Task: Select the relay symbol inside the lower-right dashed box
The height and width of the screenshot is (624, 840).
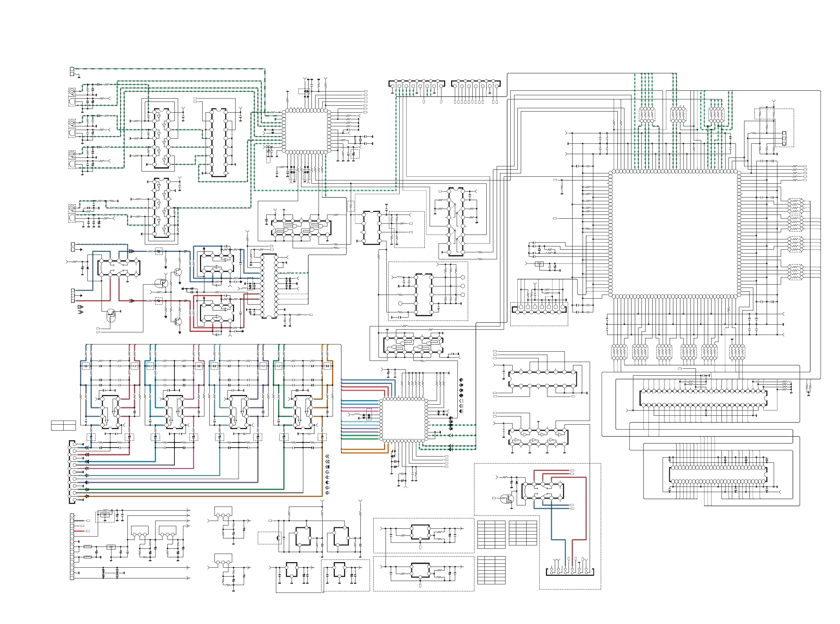Action: coord(542,491)
